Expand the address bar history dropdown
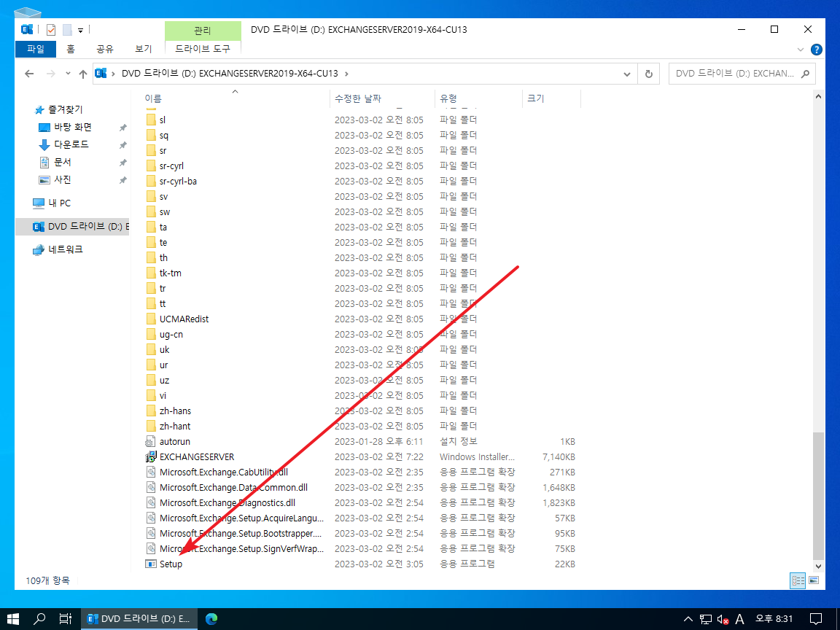 point(627,74)
